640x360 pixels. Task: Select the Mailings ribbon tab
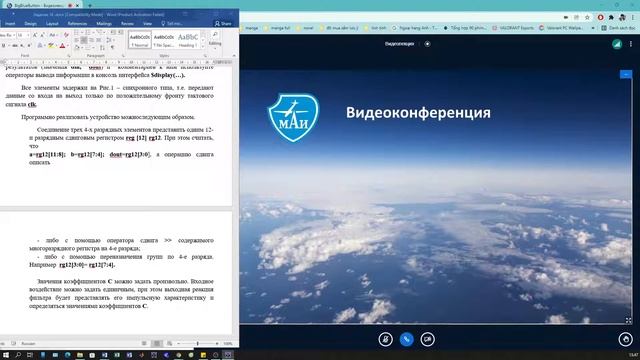pyautogui.click(x=104, y=24)
